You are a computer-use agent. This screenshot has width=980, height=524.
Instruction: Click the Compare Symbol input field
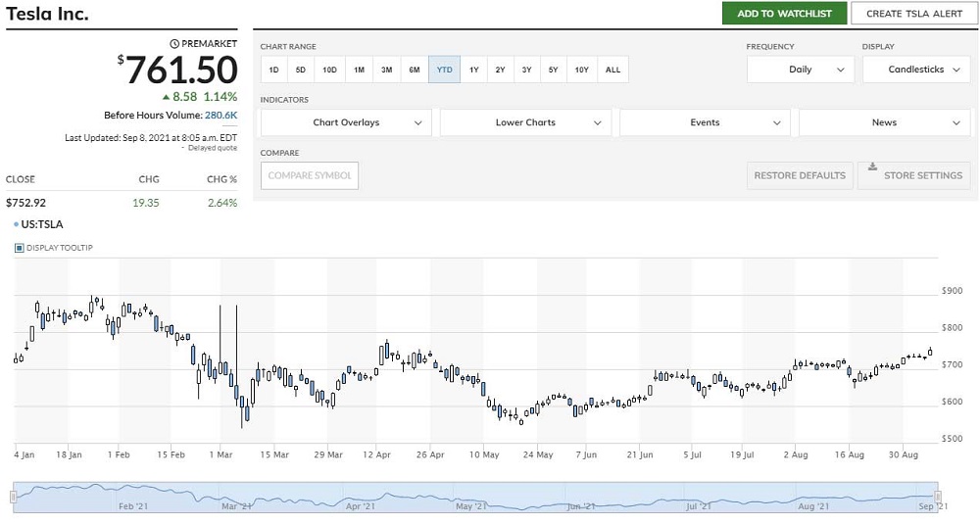[310, 175]
